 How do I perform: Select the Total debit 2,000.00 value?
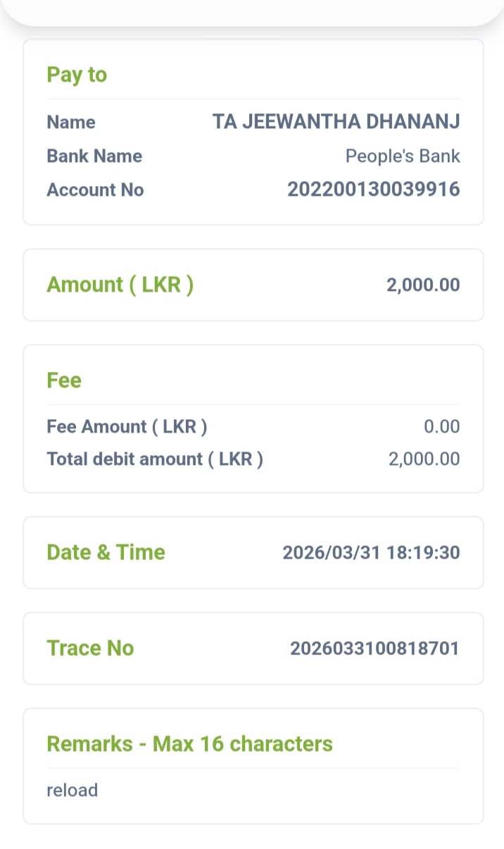(x=424, y=459)
